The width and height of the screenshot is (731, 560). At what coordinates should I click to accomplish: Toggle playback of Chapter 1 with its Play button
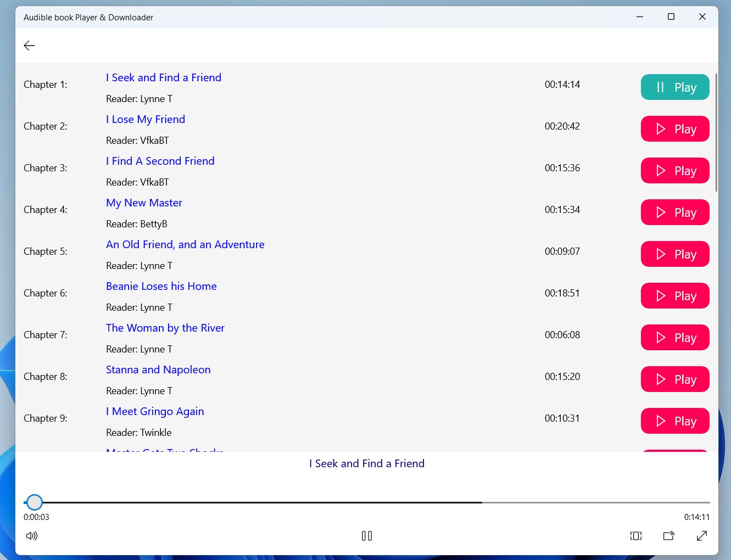coord(675,87)
